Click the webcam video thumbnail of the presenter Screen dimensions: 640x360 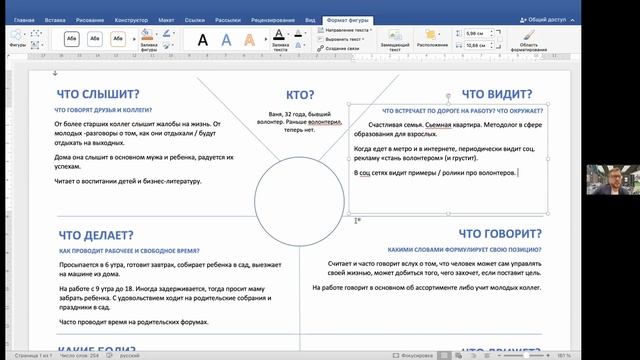613,180
